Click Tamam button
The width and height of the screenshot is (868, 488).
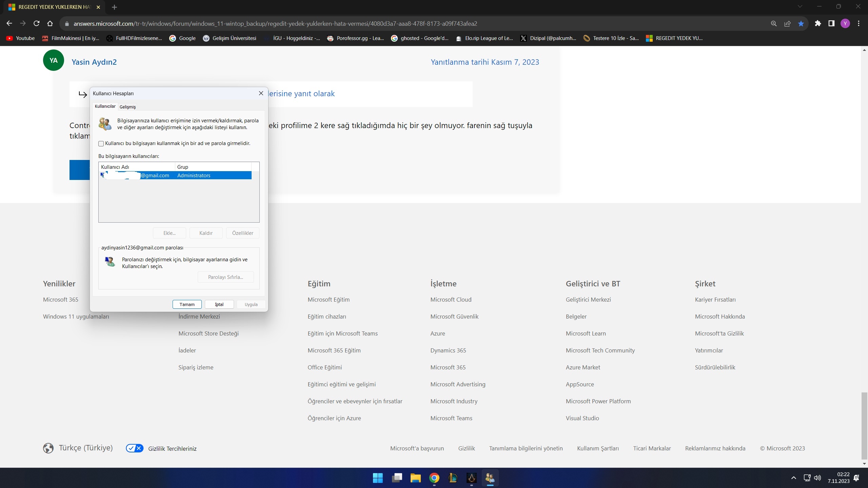pos(187,304)
